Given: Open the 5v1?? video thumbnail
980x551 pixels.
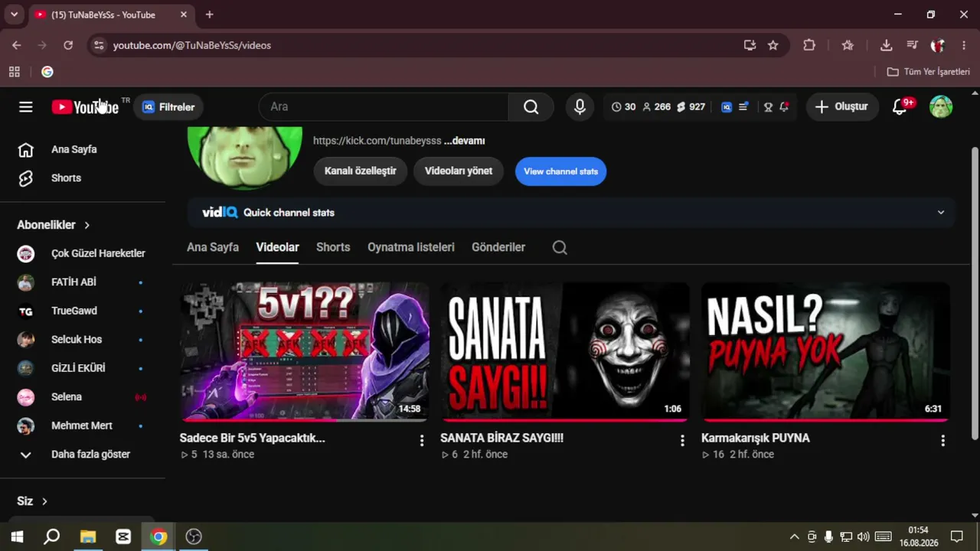Looking at the screenshot, I should coord(305,352).
